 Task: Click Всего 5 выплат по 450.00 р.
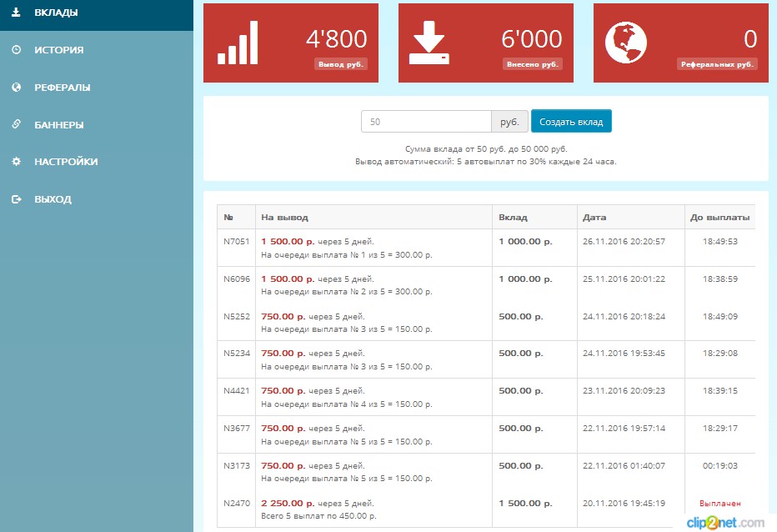[x=318, y=515]
